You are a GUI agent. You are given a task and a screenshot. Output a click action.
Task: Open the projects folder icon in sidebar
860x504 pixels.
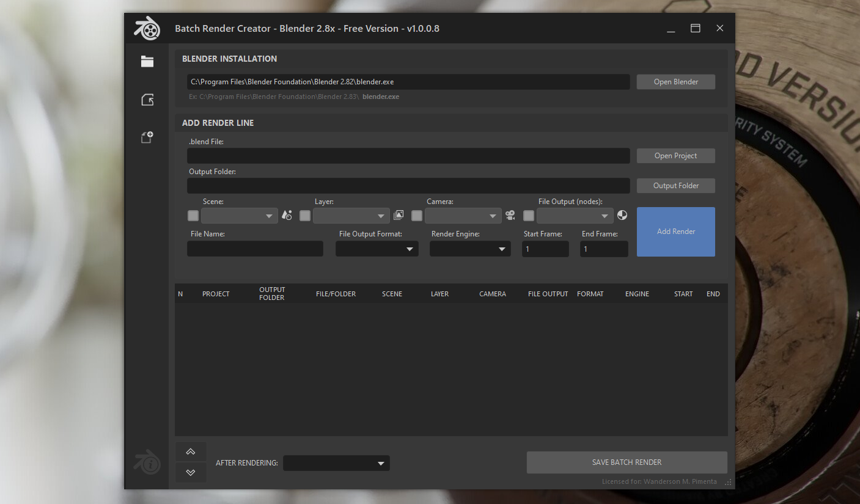[x=147, y=61]
